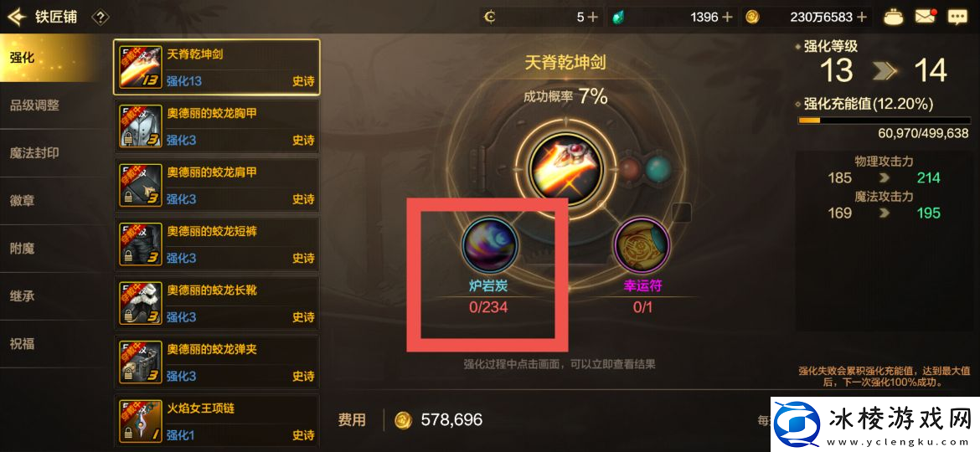Viewport: 980px width, 452px height.
Task: Switch to the 魔法封印 tab
Action: 35,153
